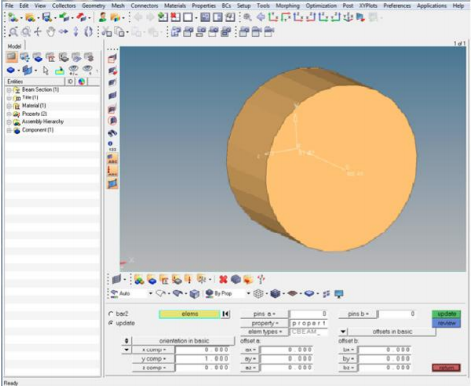Click the zoom magnifier icon in toolbar
Viewport: 471px width, 386px height.
pyautogui.click(x=247, y=17)
